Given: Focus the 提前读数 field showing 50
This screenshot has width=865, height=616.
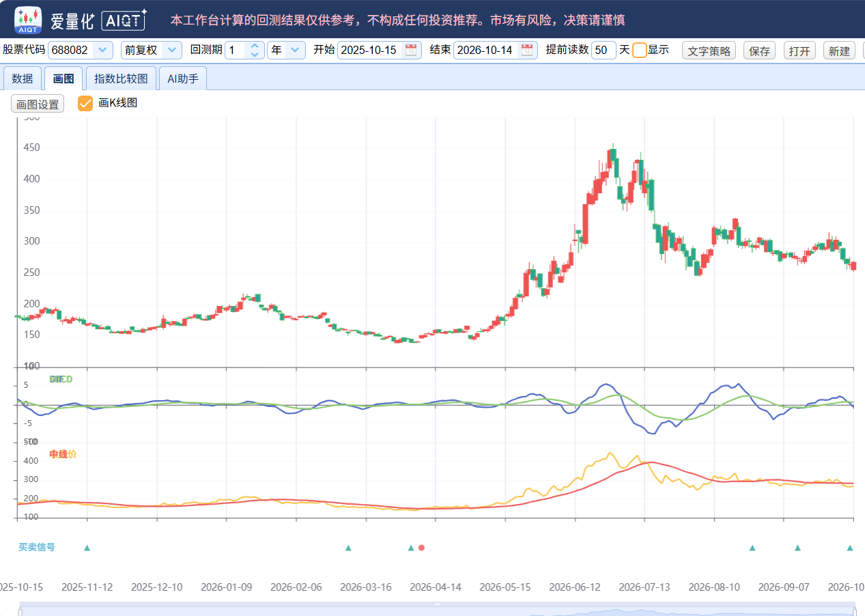Looking at the screenshot, I should [604, 50].
